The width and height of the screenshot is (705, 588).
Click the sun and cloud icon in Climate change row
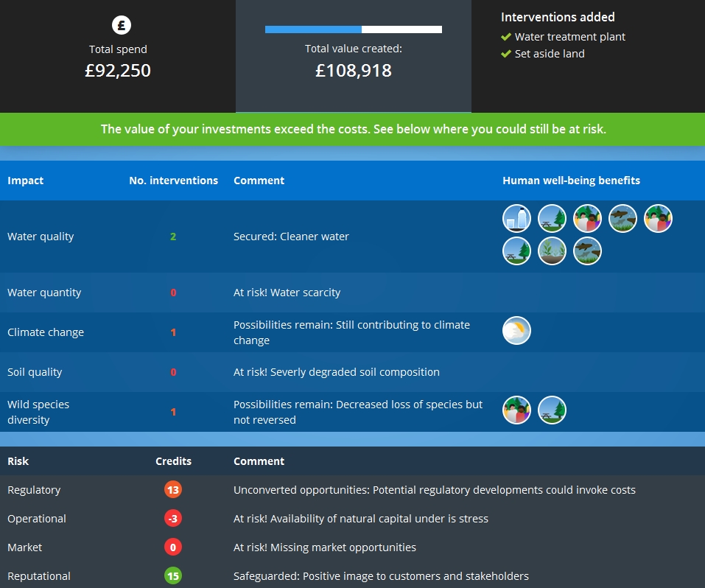[516, 331]
